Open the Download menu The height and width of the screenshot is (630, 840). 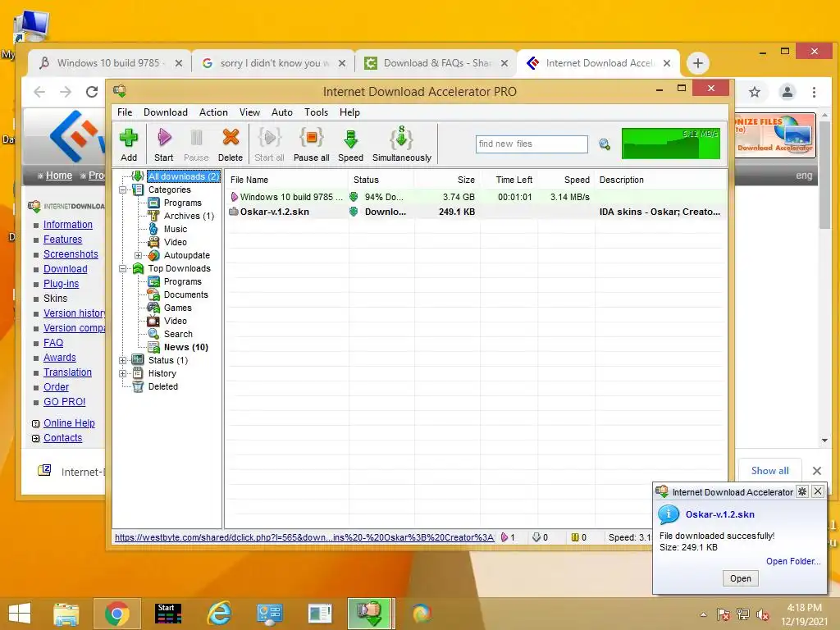(x=166, y=112)
